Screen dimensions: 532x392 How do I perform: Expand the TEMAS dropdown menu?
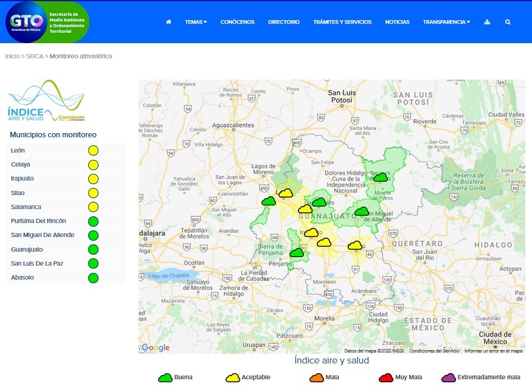[x=196, y=22]
